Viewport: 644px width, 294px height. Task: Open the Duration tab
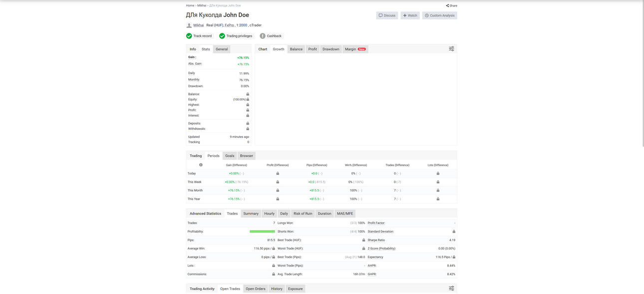(x=324, y=214)
